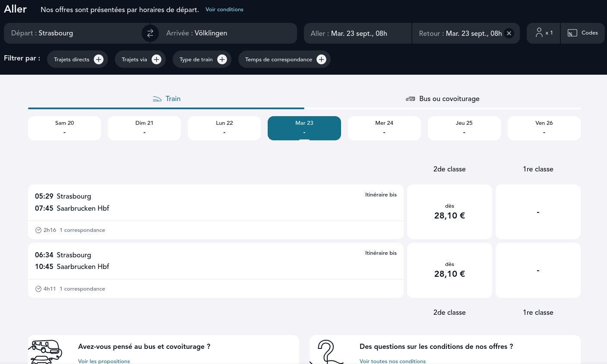Edit the Arrivée Völklingen field
607x364 pixels.
tap(224, 33)
